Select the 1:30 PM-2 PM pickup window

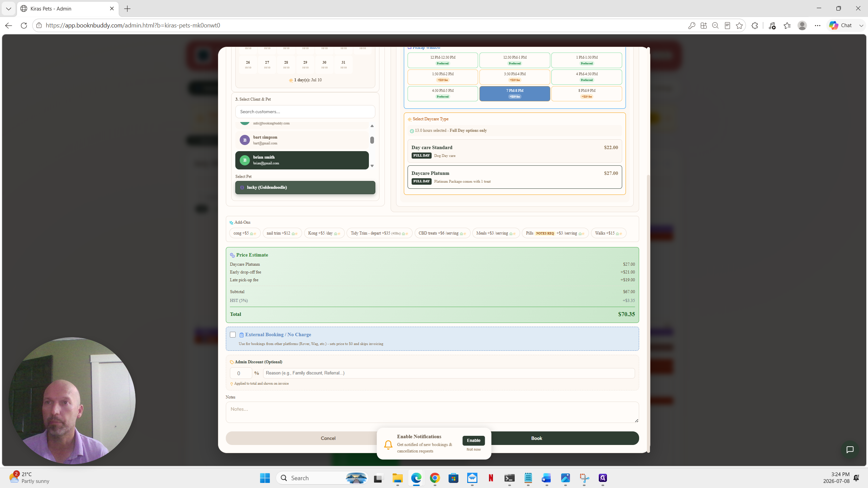pyautogui.click(x=442, y=77)
